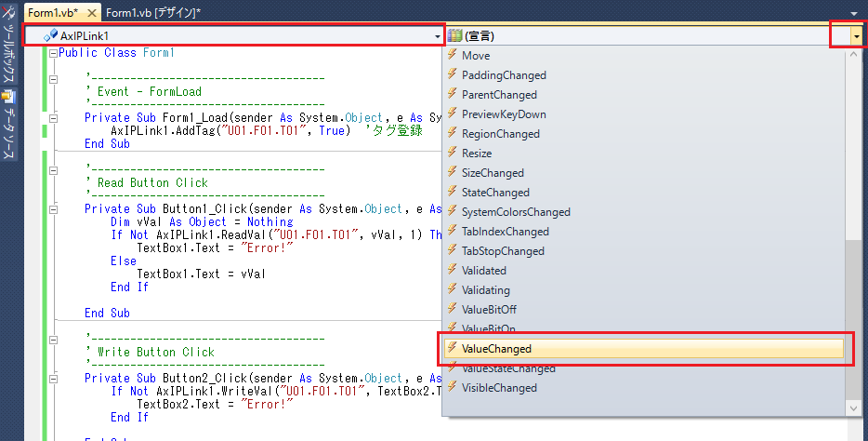This screenshot has height=441, width=868.
Task: Select the TabIndexChanged event
Action: coord(505,232)
